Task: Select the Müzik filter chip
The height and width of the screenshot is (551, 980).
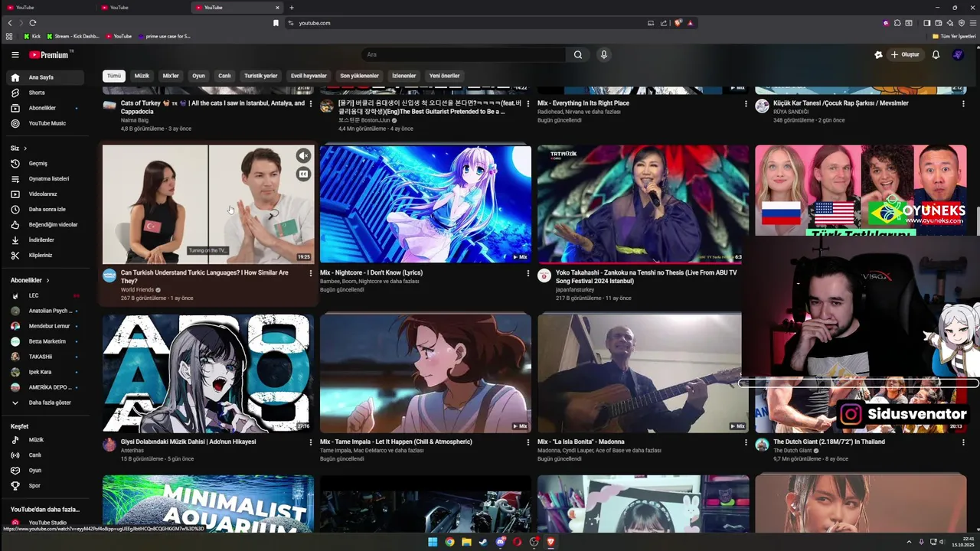Action: 142,76
